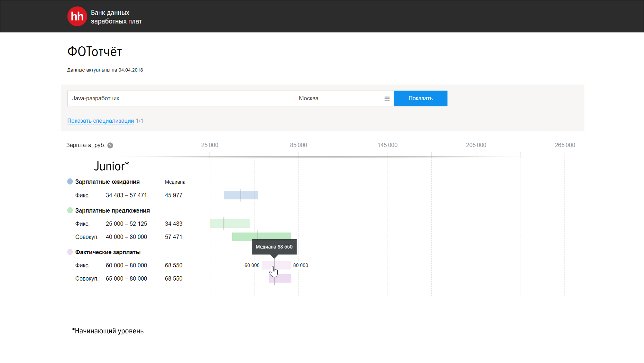Click the purple actual salaries dot
Viewport: 644px width, 363px height.
[70, 252]
